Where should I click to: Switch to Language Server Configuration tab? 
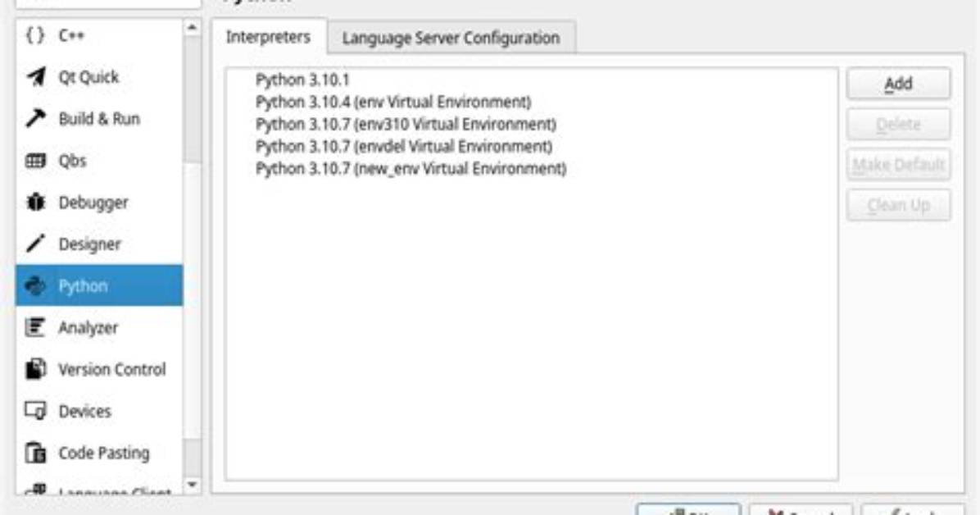(x=451, y=38)
